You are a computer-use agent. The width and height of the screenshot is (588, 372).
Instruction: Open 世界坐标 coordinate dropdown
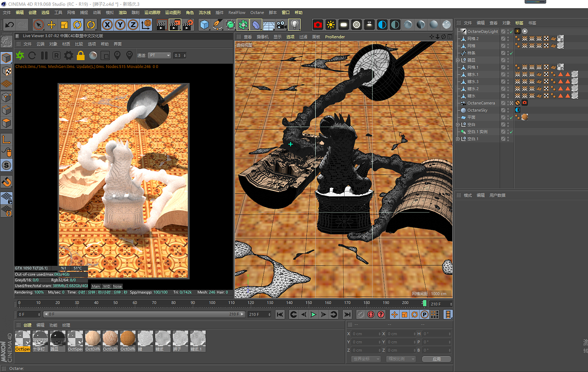[366, 359]
